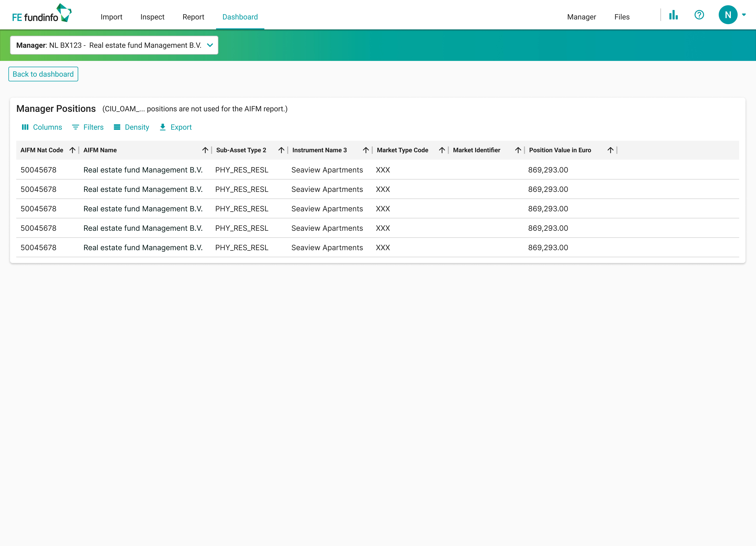The width and height of the screenshot is (756, 546).
Task: Open the help question mark icon
Action: (699, 15)
